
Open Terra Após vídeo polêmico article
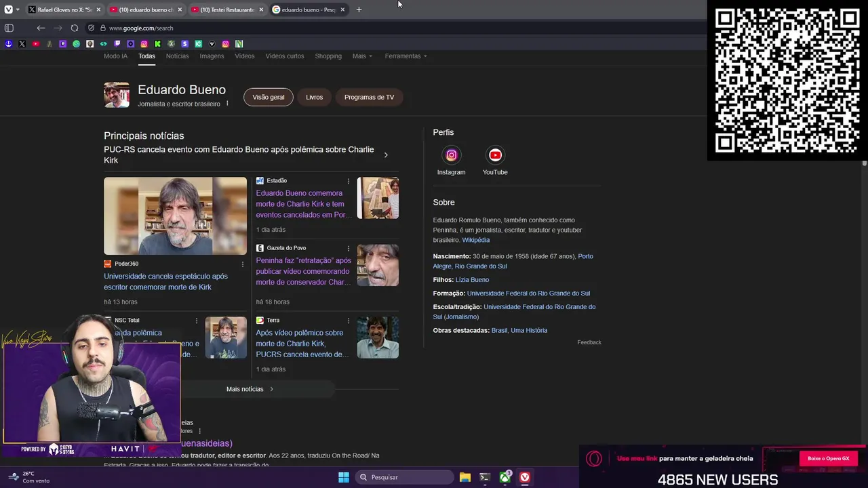tap(302, 344)
